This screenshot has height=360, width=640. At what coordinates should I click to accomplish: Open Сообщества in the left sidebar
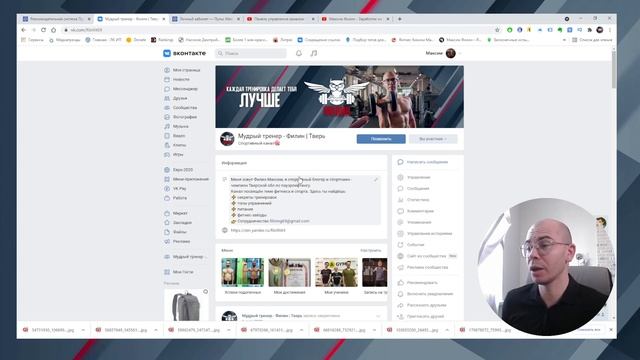pyautogui.click(x=181, y=108)
